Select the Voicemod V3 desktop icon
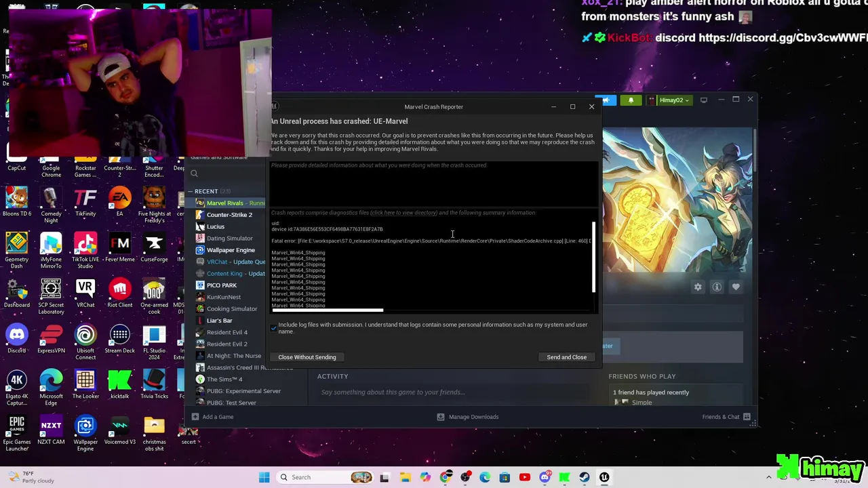This screenshot has height=488, width=868. coord(119,430)
